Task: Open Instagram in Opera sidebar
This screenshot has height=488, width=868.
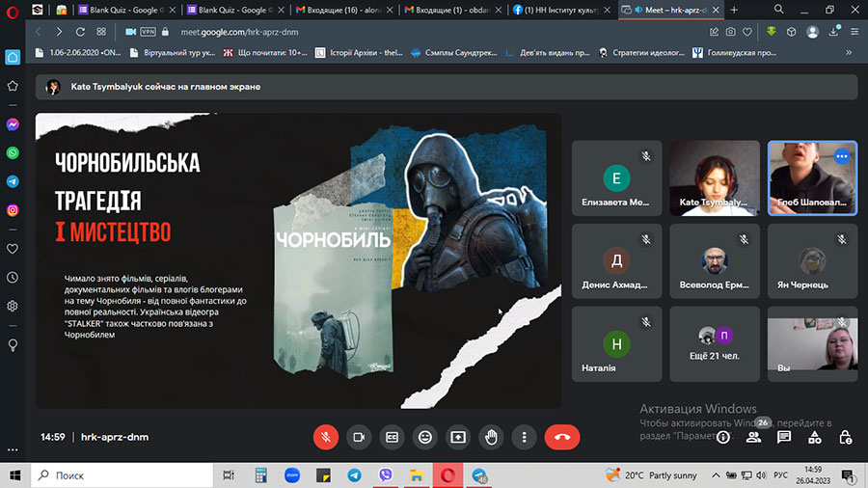Action: [x=13, y=210]
